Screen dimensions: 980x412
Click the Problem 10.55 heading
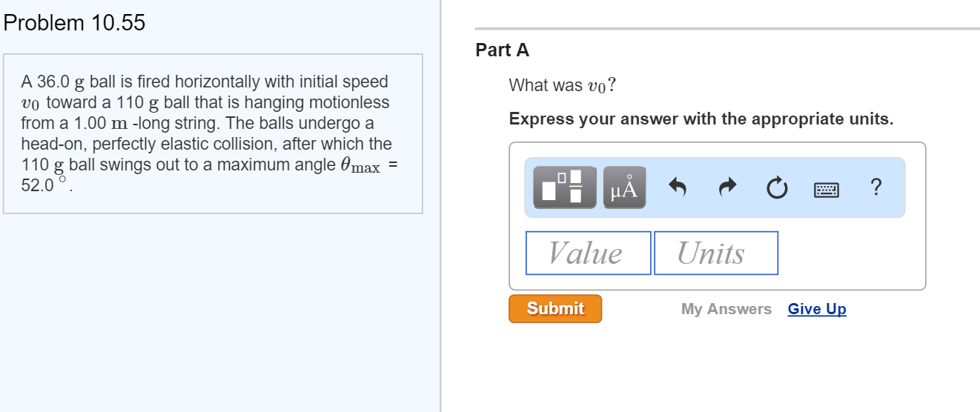[74, 23]
